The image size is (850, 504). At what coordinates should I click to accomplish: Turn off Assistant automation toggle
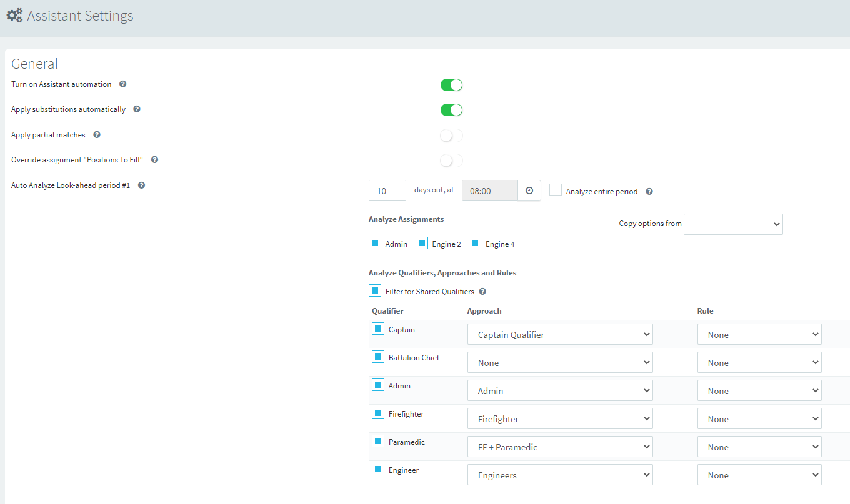click(451, 85)
